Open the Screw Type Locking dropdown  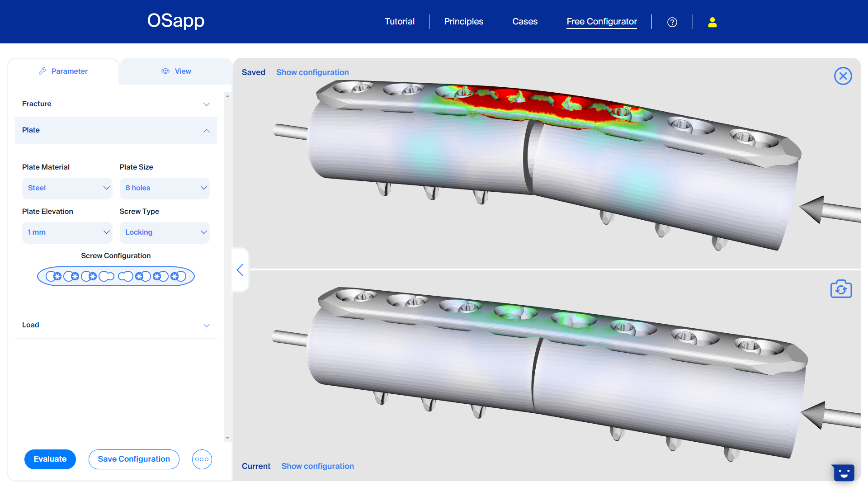click(165, 232)
